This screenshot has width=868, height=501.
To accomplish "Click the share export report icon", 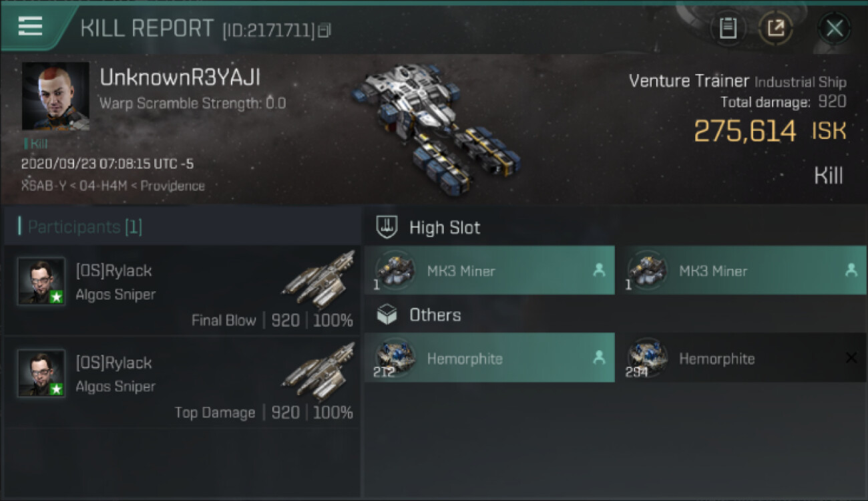I will [x=775, y=28].
